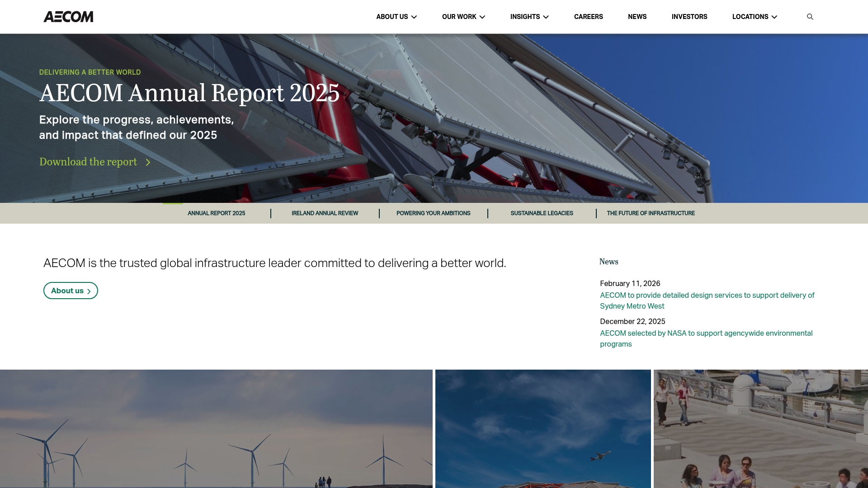Expand the About Us menu chevron
Image resolution: width=868 pixels, height=488 pixels.
point(414,17)
